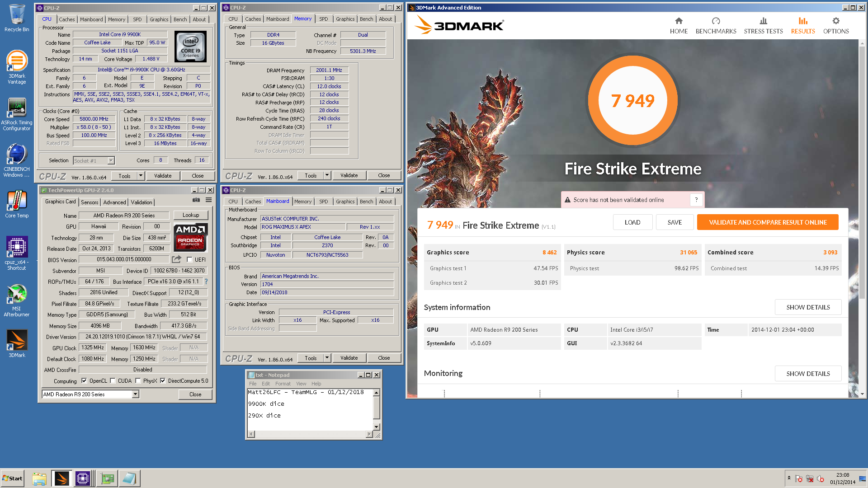This screenshot has height=488, width=868.
Task: Show System information details
Action: tap(808, 307)
